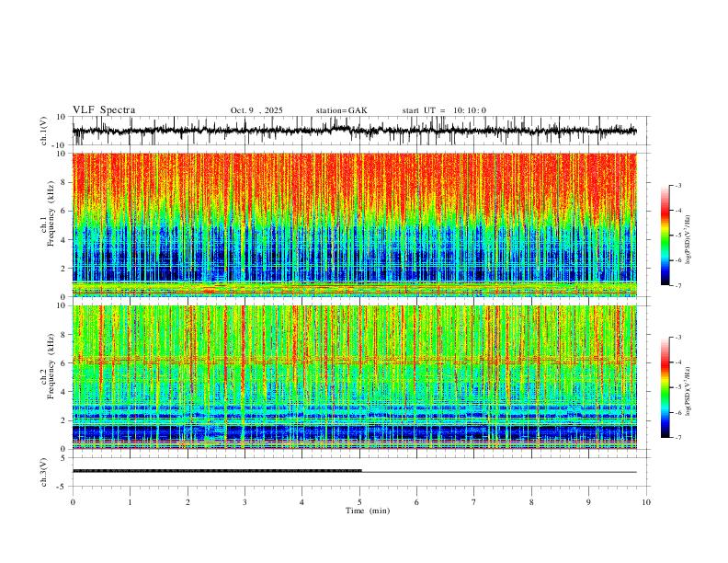Click the time axis tick label "6"

pyautogui.click(x=416, y=502)
